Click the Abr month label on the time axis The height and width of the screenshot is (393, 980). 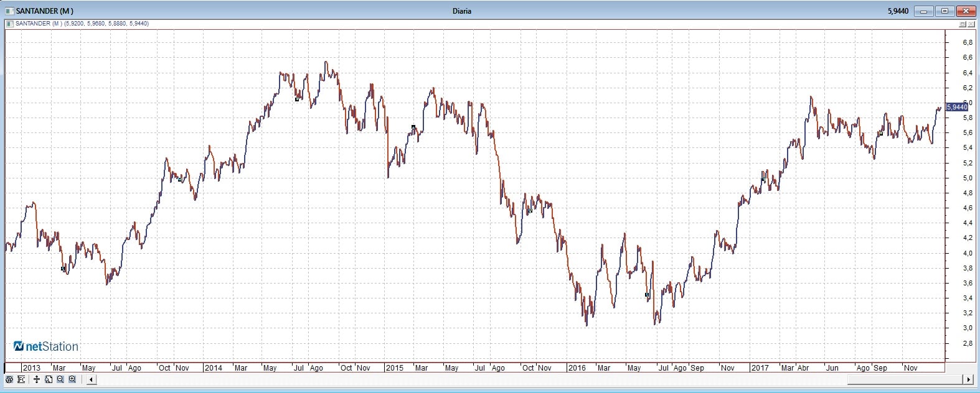[x=804, y=368]
